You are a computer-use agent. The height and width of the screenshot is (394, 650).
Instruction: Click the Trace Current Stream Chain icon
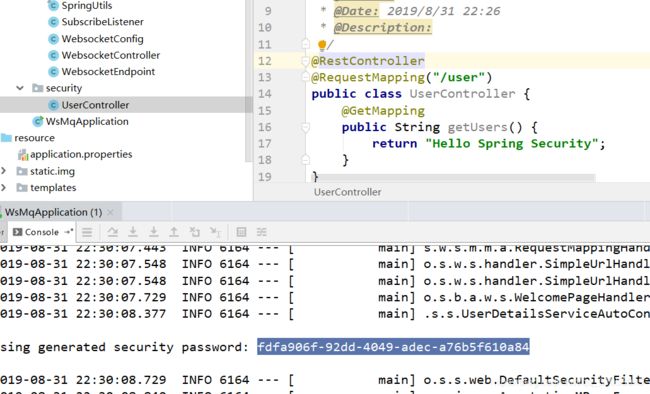(x=262, y=232)
